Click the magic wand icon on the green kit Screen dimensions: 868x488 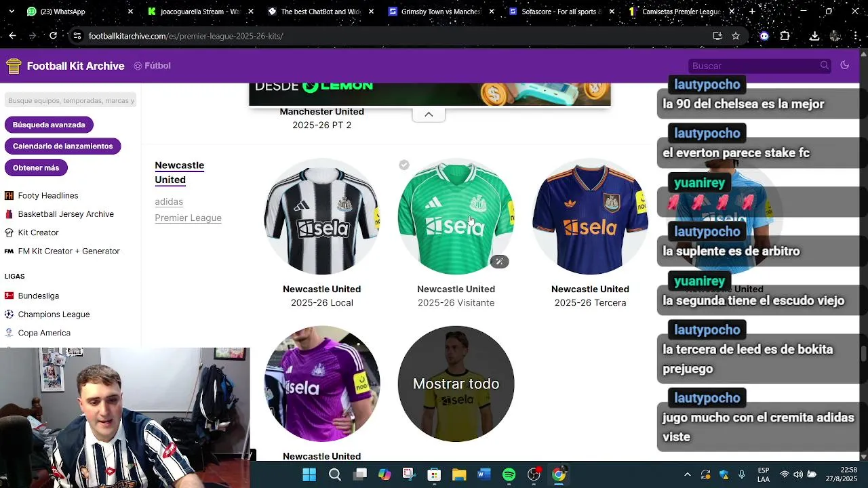tap(499, 262)
